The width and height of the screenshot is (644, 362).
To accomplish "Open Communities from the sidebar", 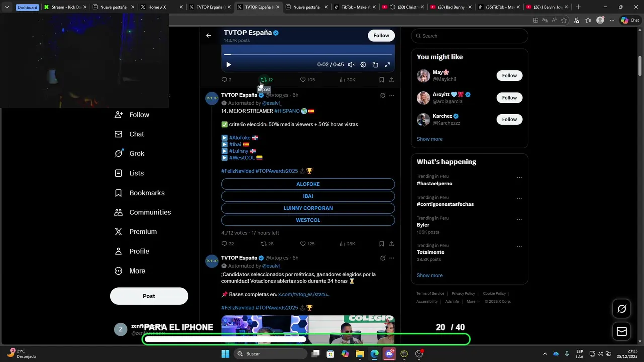I will (x=142, y=212).
